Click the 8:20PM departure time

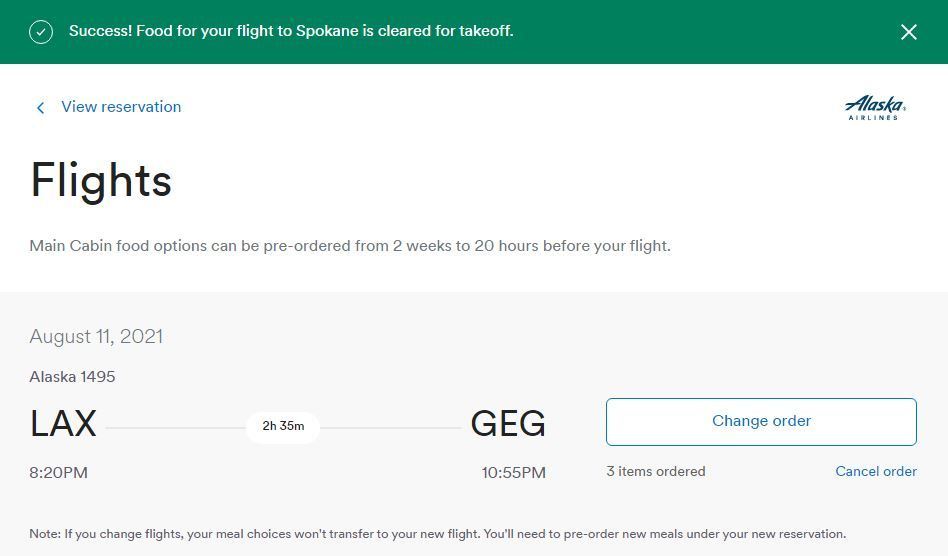click(x=59, y=473)
